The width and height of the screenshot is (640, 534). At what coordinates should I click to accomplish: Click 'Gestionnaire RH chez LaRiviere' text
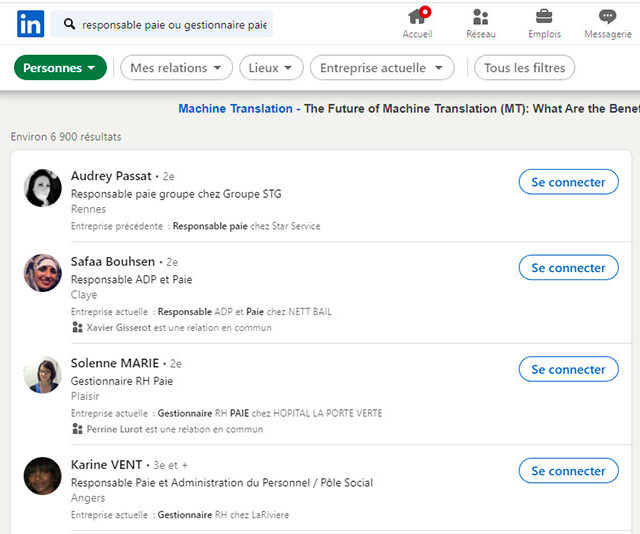click(223, 515)
